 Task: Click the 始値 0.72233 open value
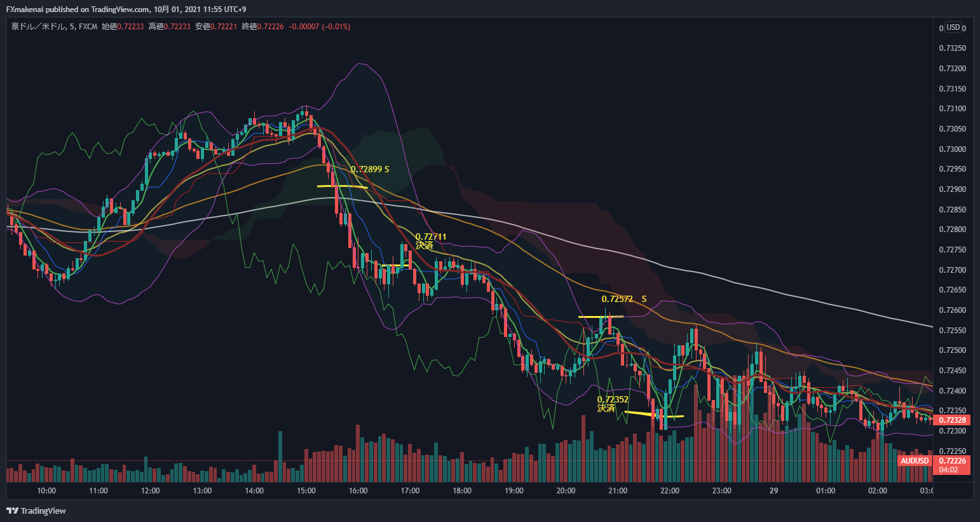click(123, 27)
